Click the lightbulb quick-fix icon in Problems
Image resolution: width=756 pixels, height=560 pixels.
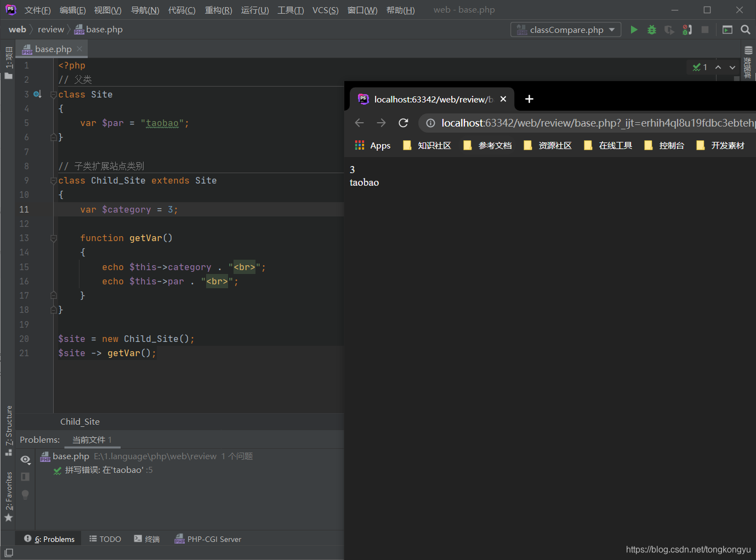pyautogui.click(x=25, y=494)
